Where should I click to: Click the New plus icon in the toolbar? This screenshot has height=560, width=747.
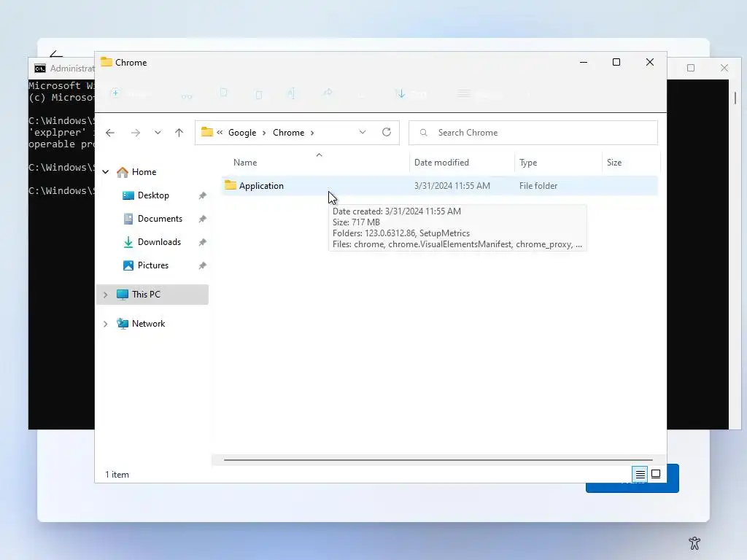click(x=115, y=93)
